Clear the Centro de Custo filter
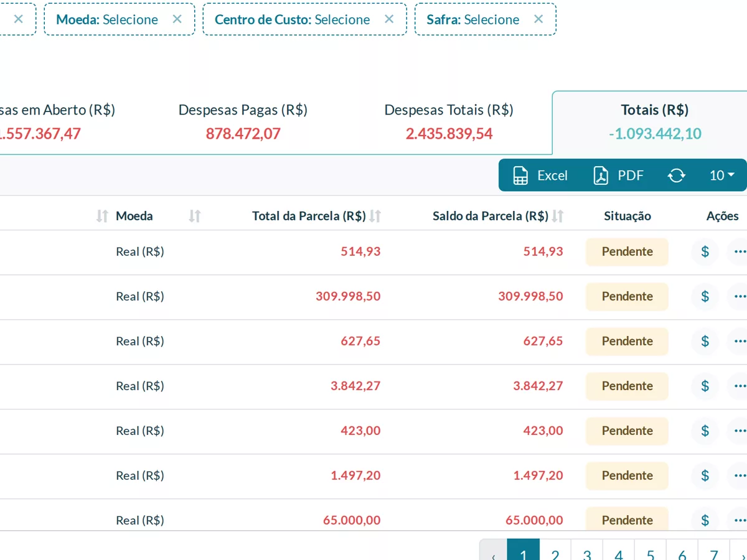 (x=389, y=19)
